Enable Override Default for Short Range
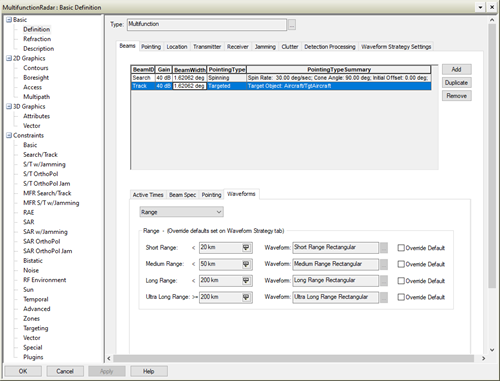This screenshot has height=381, width=500. (401, 248)
